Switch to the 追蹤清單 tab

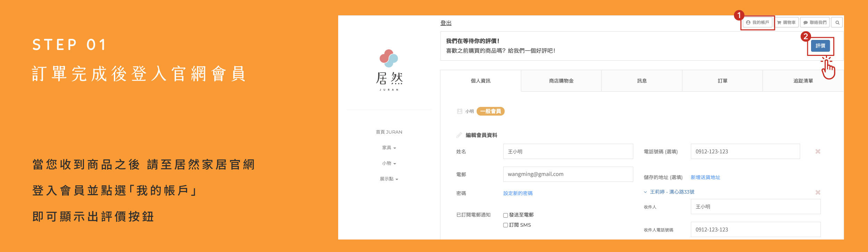pyautogui.click(x=803, y=81)
